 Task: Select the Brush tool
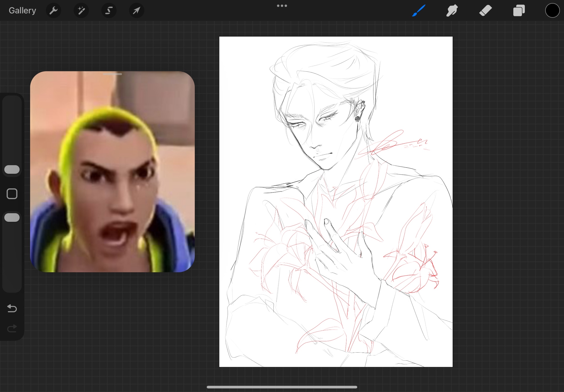tap(418, 11)
